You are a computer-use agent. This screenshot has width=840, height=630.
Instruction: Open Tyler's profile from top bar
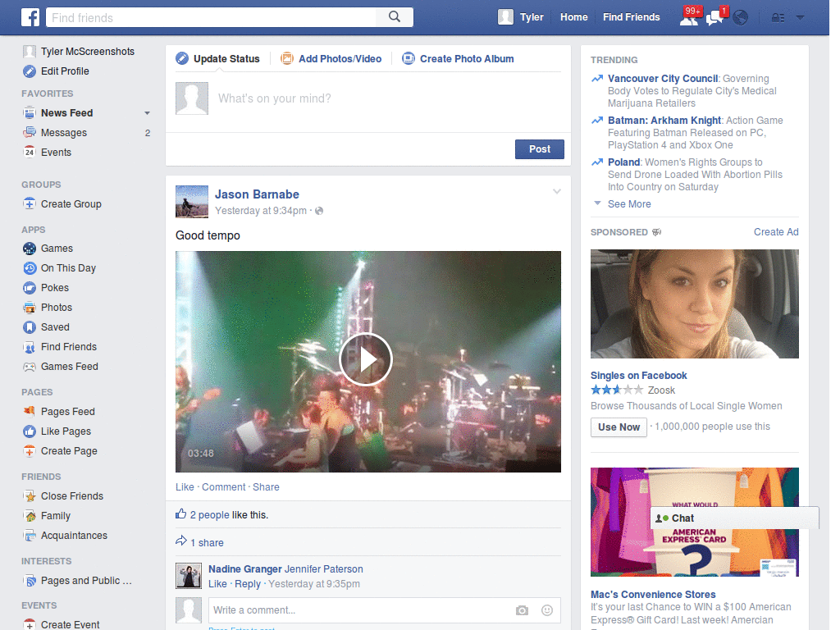pyautogui.click(x=520, y=17)
